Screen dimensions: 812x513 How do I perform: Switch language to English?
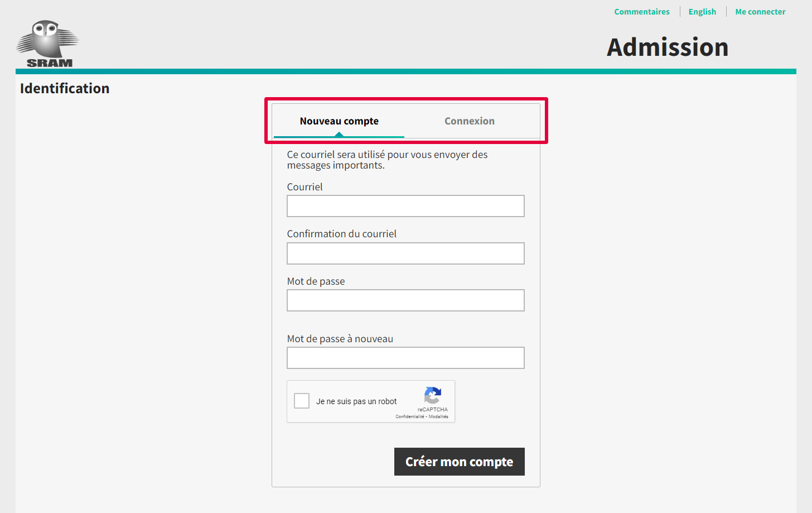[x=702, y=12]
